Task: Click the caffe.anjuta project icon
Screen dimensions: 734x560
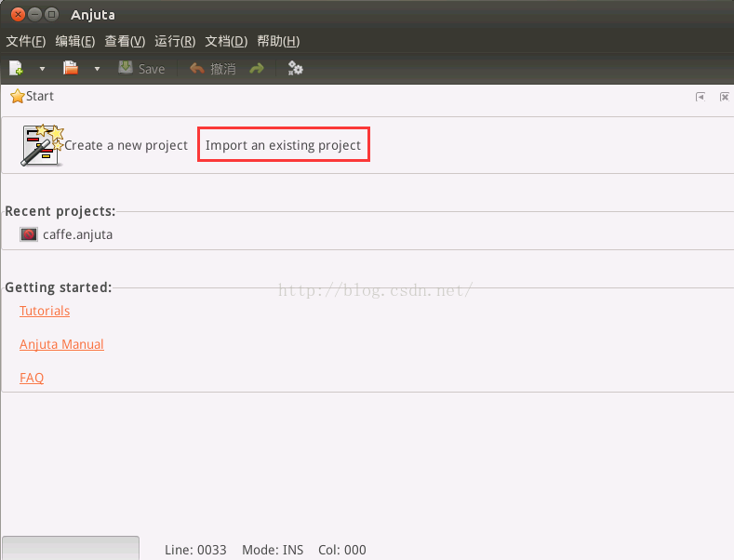Action: click(29, 234)
